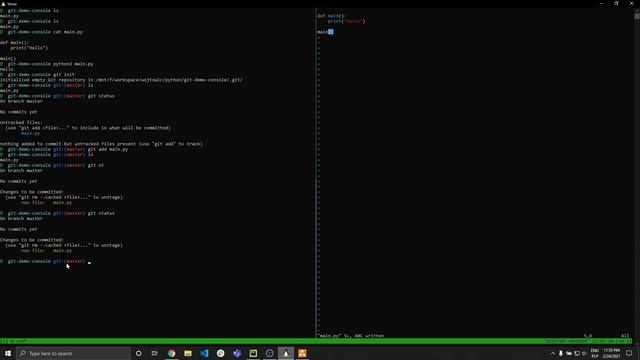This screenshot has width=640, height=360.
Task: Open the taskbar clock and calendar
Action: pos(611,353)
